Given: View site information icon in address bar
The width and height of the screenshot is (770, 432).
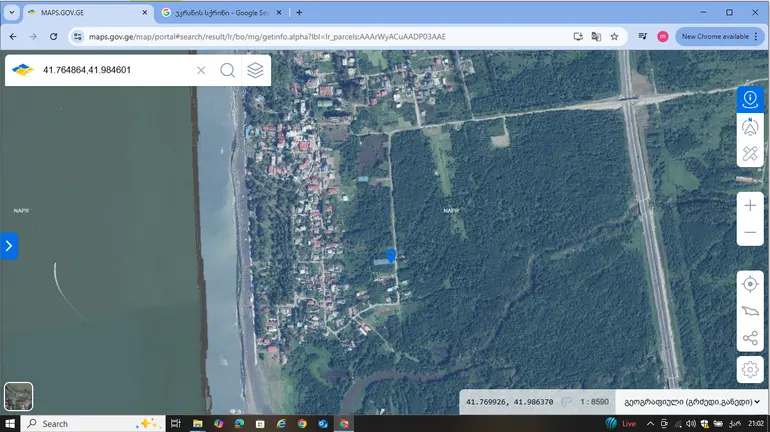Looking at the screenshot, I should 78,36.
